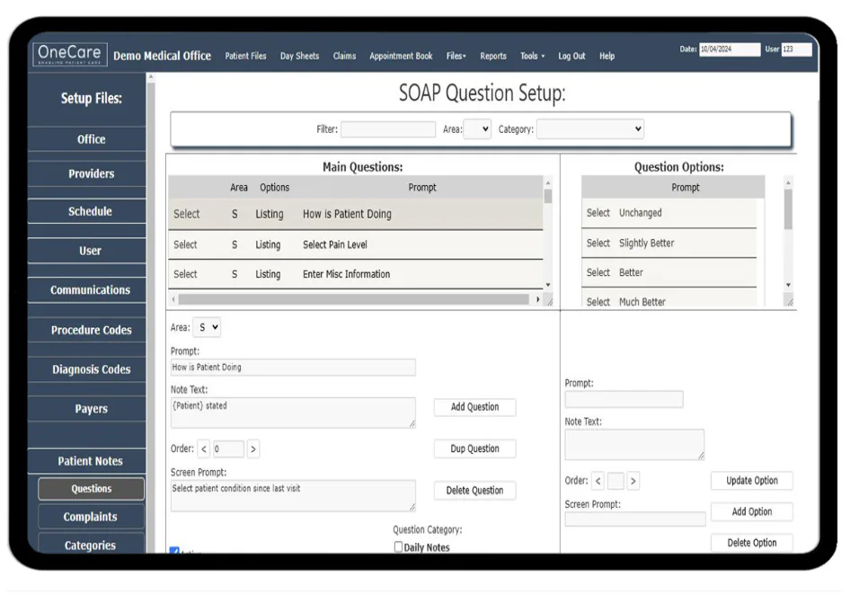Select the 'Select Pain Level' question row

[x=356, y=244]
